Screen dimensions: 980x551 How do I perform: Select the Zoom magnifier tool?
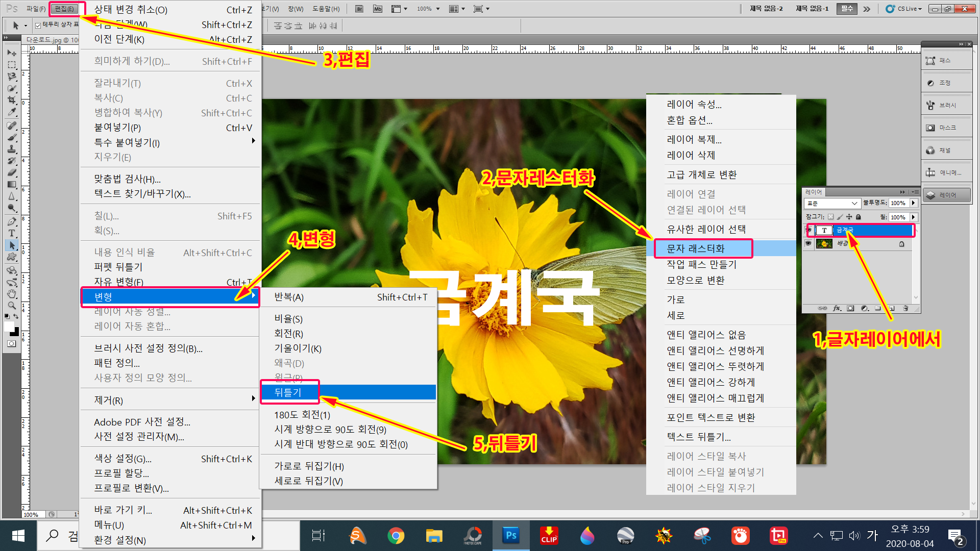pyautogui.click(x=11, y=306)
